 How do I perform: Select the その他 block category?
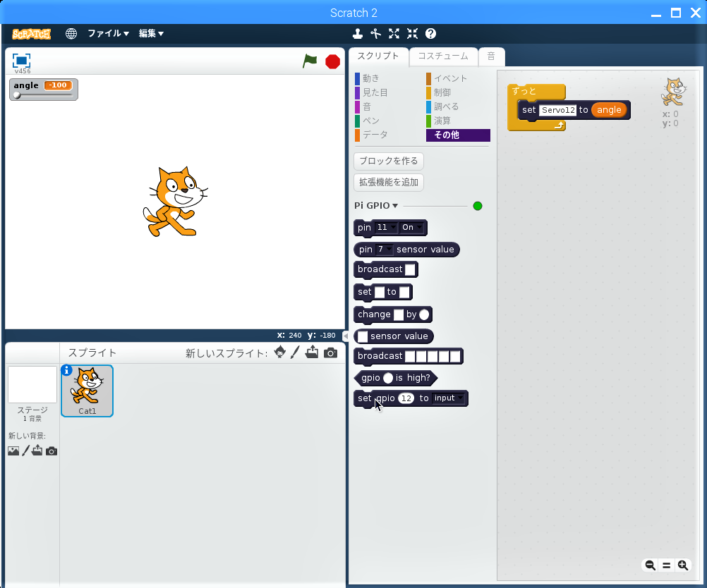point(458,135)
